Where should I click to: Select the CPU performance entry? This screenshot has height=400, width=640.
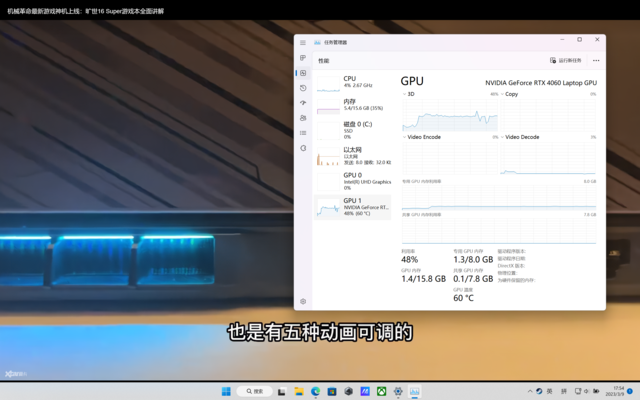coord(353,83)
